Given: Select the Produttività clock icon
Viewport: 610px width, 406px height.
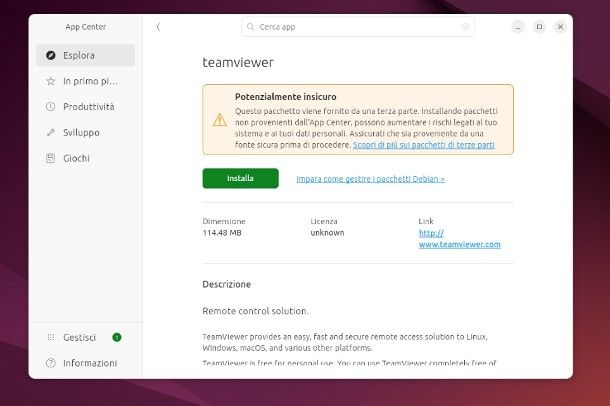Looking at the screenshot, I should coord(51,107).
